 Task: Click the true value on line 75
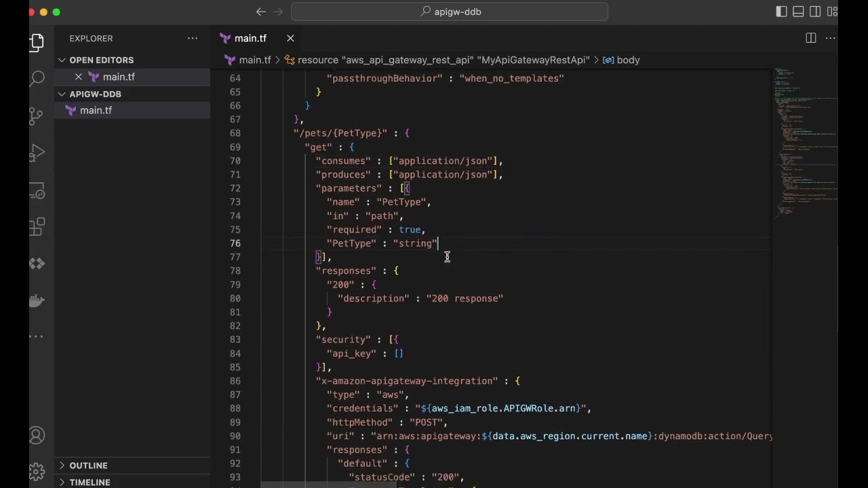point(410,230)
